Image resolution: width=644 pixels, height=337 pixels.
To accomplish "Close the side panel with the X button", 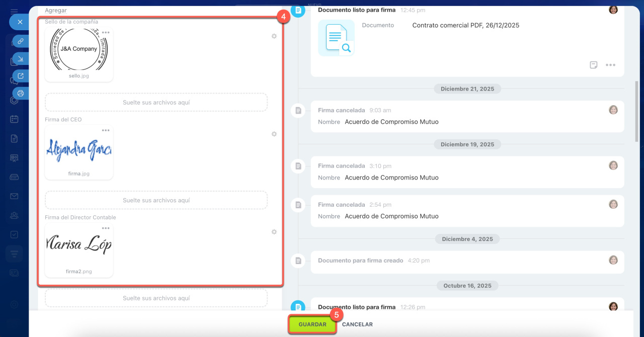I will pyautogui.click(x=20, y=22).
